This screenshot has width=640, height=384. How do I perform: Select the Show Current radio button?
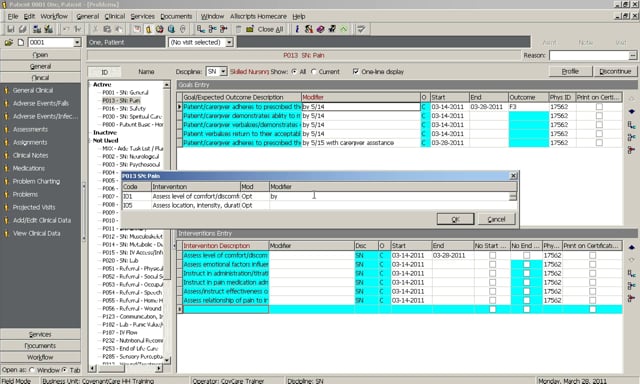[x=313, y=71]
